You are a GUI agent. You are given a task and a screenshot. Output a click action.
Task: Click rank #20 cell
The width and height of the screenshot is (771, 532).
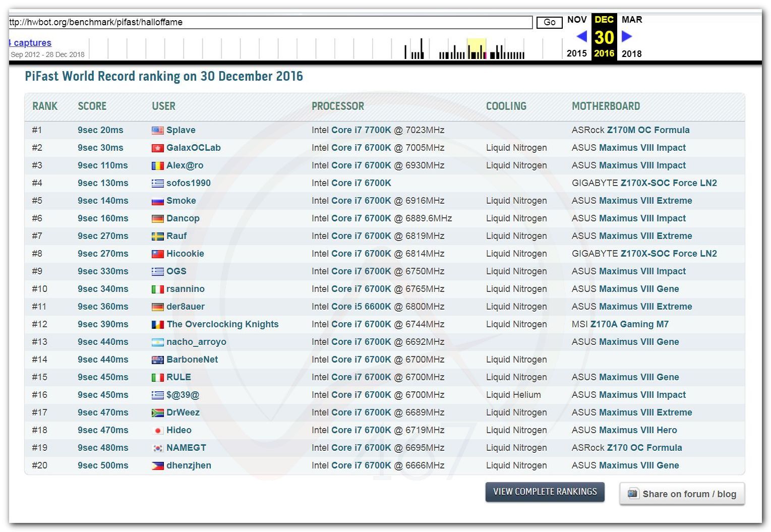tap(40, 465)
